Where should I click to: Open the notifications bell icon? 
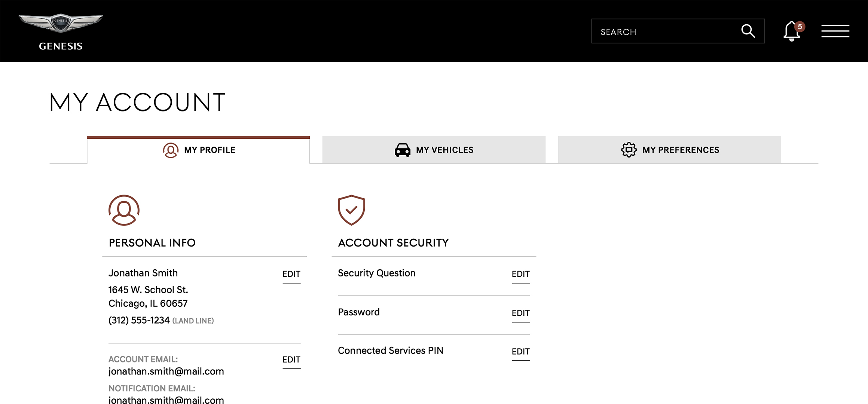791,32
